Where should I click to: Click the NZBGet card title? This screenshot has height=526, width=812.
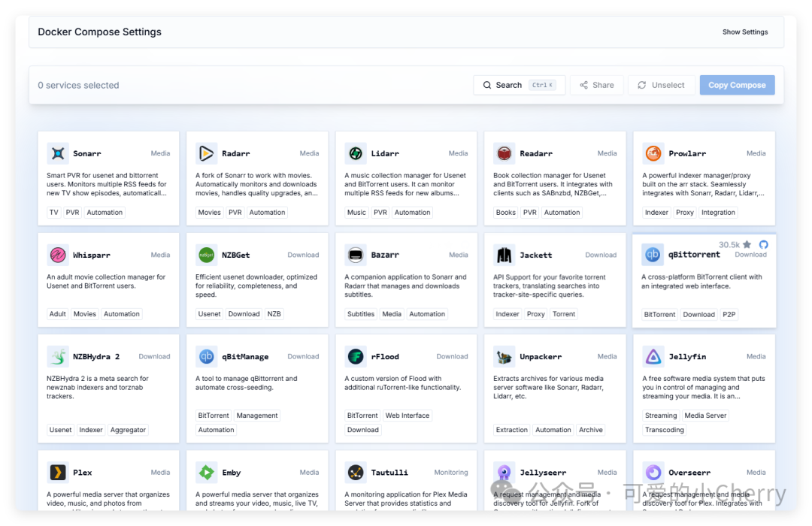coord(235,255)
